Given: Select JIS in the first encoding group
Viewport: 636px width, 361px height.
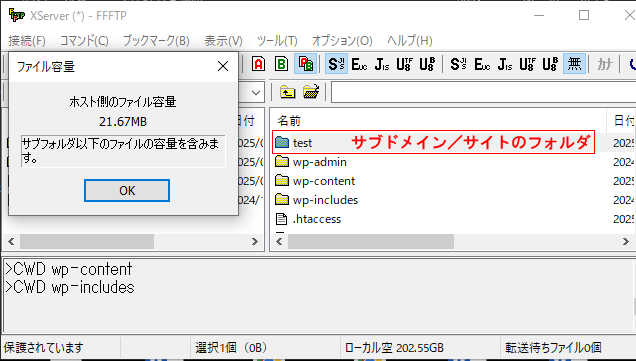Looking at the screenshot, I should coord(382,64).
